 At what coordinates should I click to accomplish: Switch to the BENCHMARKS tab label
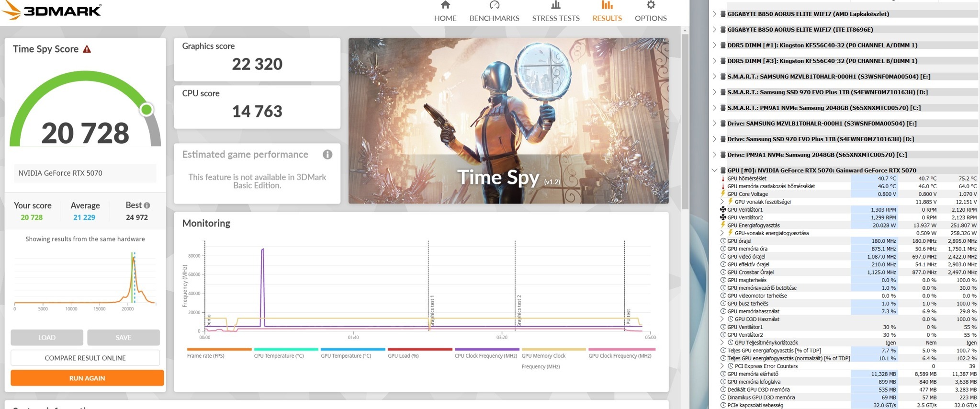pos(495,18)
